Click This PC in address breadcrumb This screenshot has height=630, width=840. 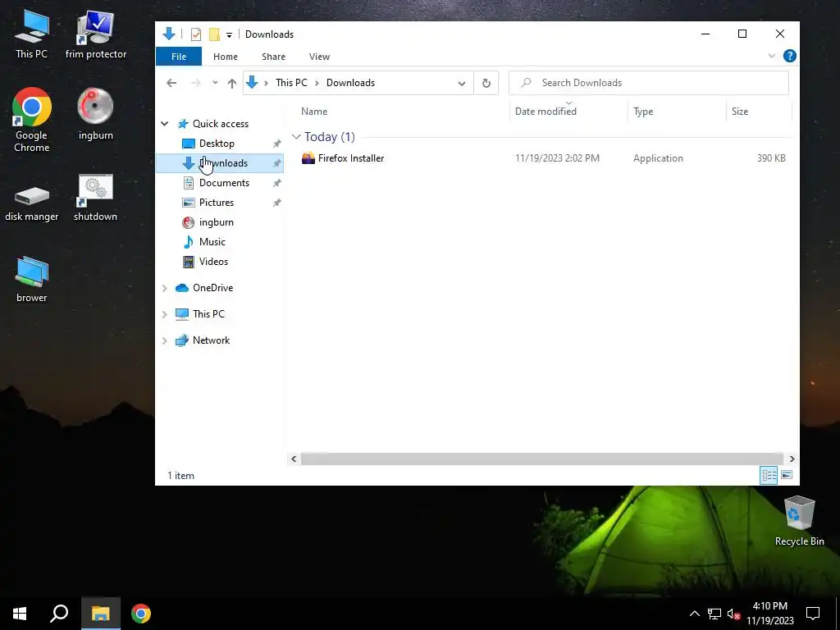[x=291, y=83]
